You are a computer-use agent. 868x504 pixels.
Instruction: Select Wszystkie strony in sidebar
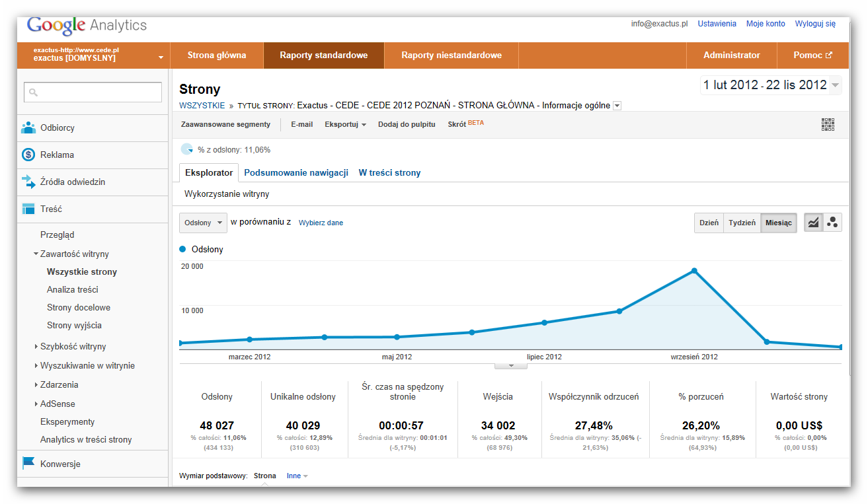82,271
